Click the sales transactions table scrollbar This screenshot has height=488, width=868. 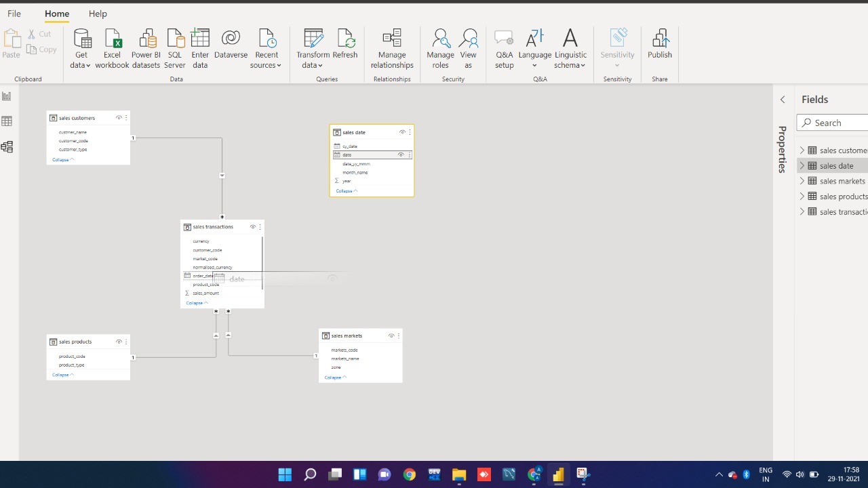tap(262, 263)
